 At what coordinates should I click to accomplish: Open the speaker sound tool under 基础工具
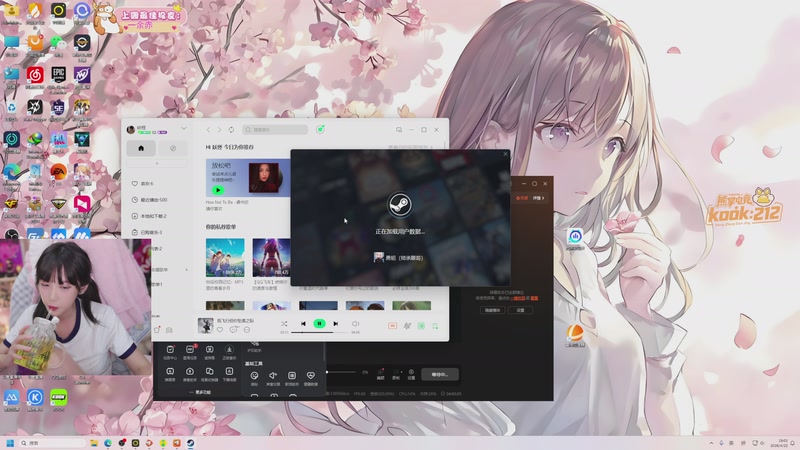[x=273, y=378]
